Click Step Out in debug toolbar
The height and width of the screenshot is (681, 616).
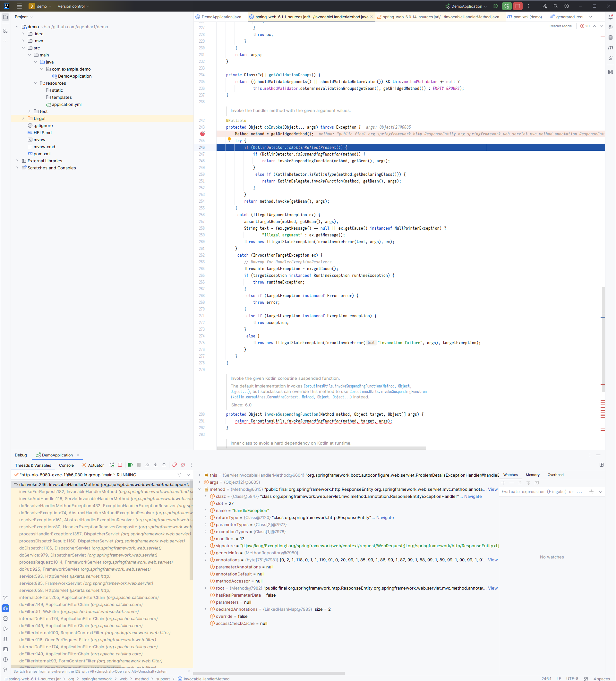coord(164,465)
